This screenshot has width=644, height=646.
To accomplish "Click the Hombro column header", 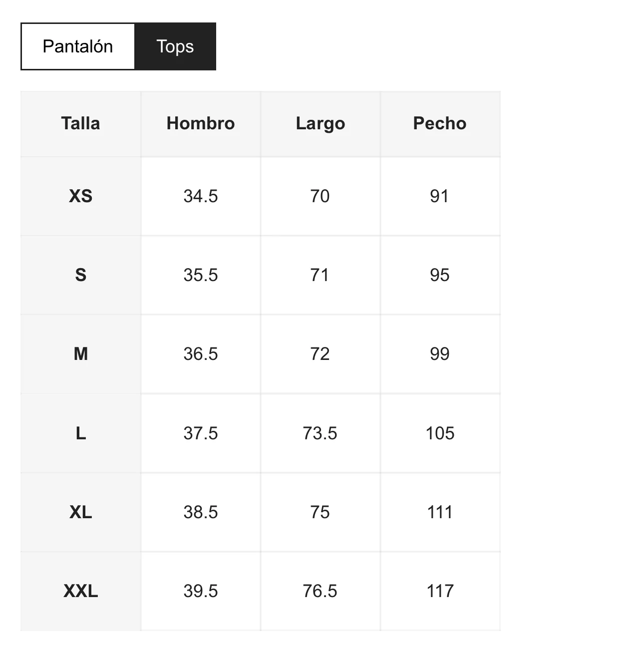I will point(201,123).
